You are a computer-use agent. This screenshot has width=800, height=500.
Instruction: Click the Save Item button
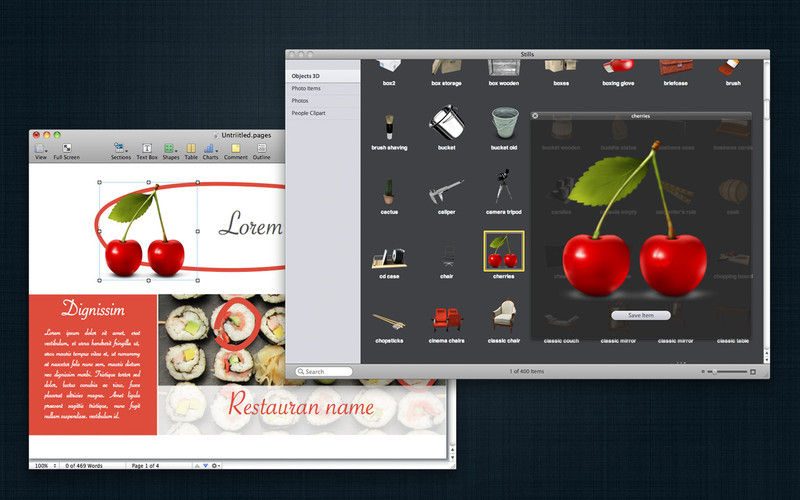641,315
